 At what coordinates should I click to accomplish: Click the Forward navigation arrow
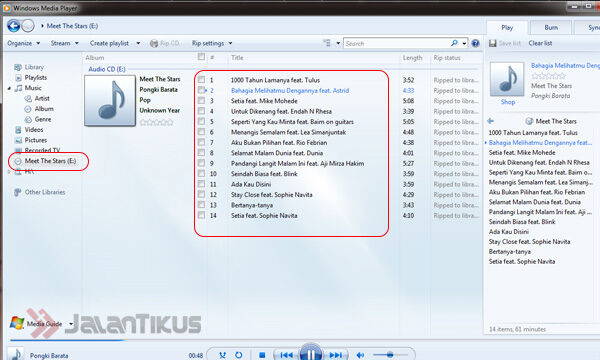coord(28,26)
